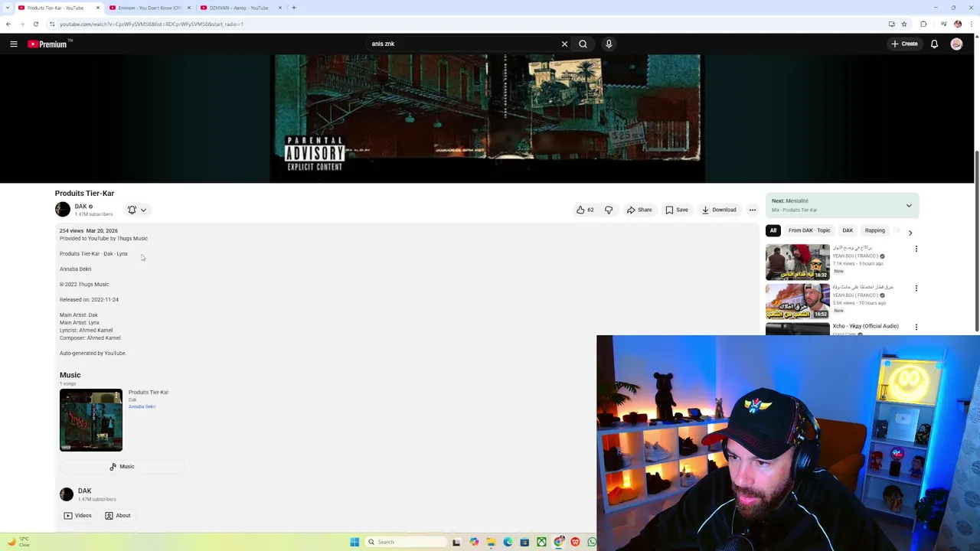Image resolution: width=980 pixels, height=551 pixels.
Task: Clear the search box text with X
Action: 564,44
